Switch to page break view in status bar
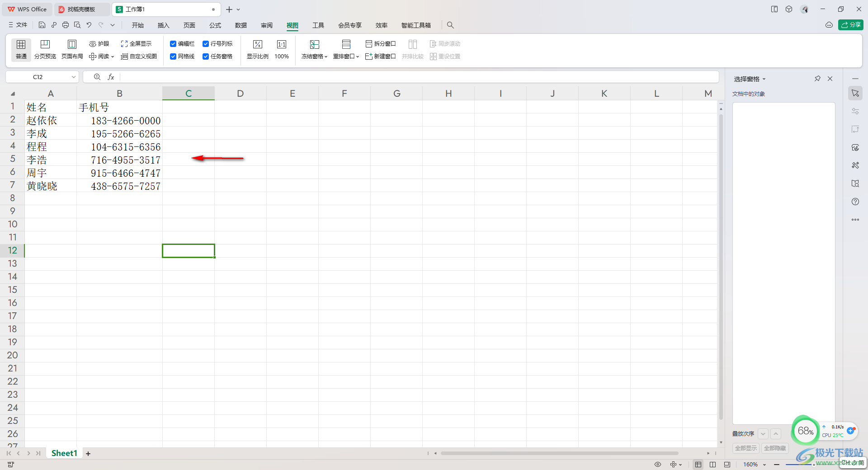 pos(712,465)
